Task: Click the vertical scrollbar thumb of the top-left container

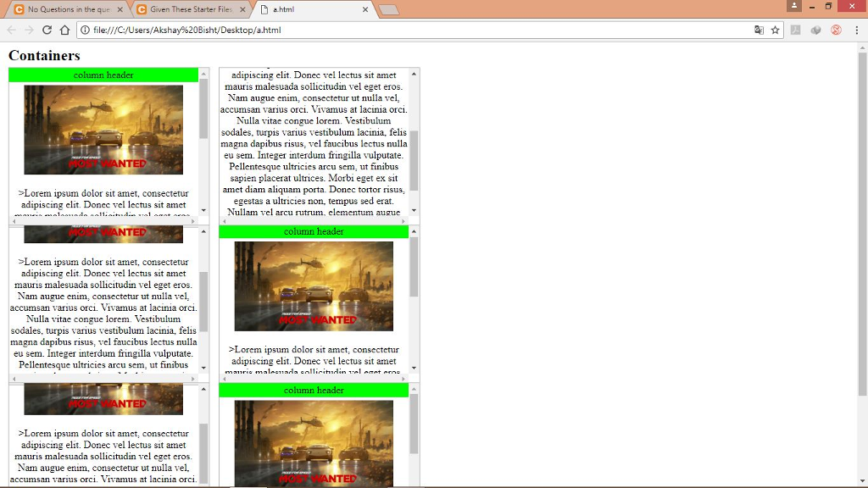Action: (x=203, y=109)
